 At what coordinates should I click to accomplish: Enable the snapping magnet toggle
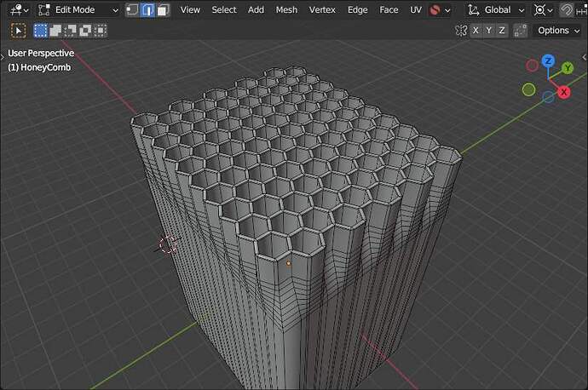click(x=566, y=9)
